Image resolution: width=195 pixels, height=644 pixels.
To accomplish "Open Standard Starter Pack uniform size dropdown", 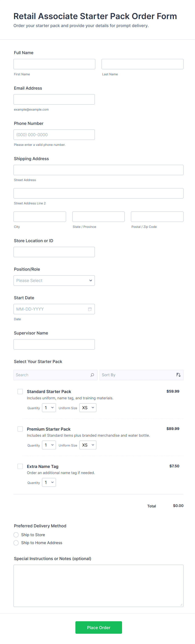I will tap(88, 408).
